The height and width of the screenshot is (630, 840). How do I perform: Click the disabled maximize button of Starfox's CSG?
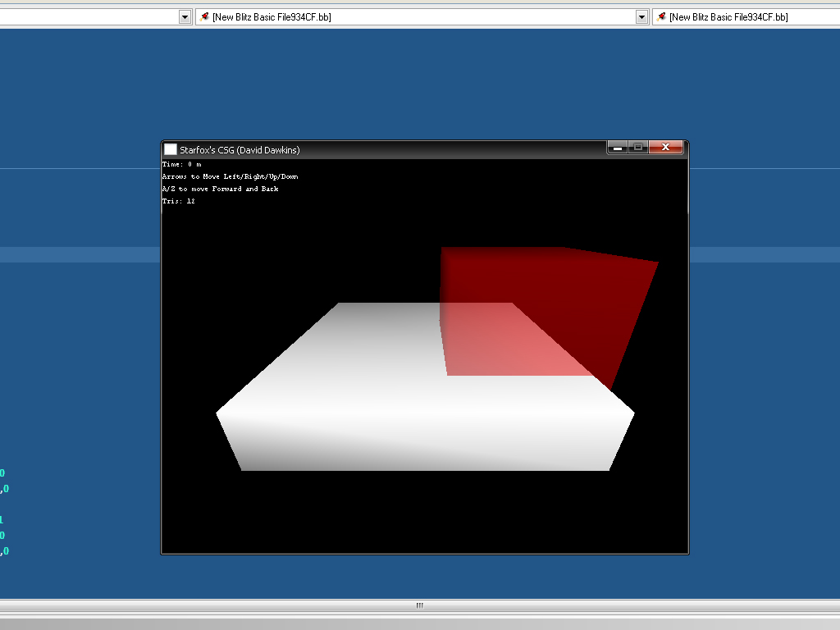point(637,148)
